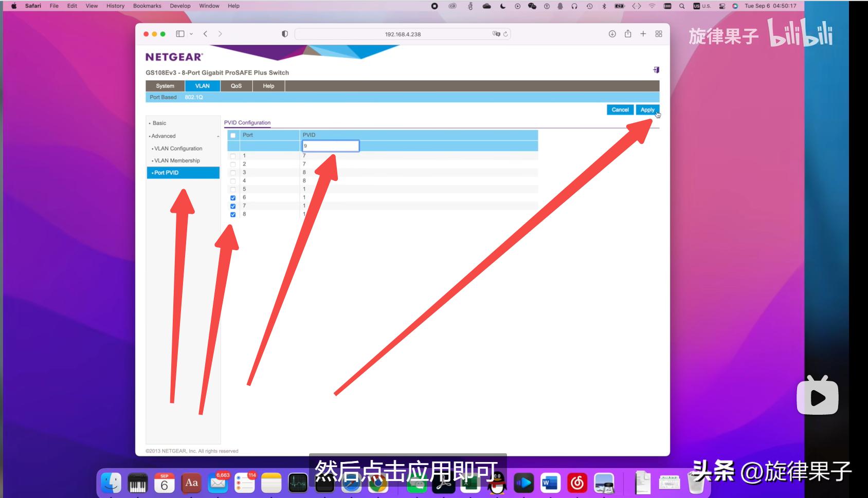Focus the PVID input field
The image size is (868, 498).
[330, 146]
